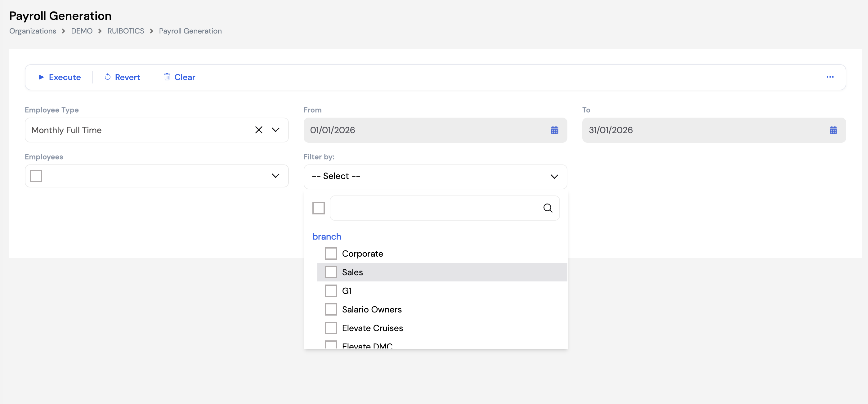Go to Organizations breadcrumb
Viewport: 868px width, 404px height.
click(x=33, y=31)
